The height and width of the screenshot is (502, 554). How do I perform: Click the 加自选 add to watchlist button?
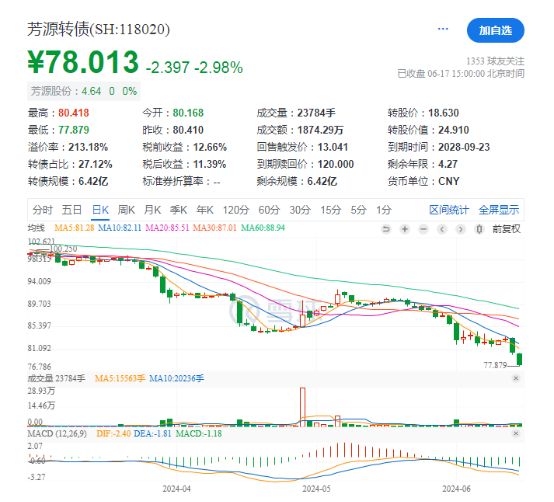(x=495, y=30)
